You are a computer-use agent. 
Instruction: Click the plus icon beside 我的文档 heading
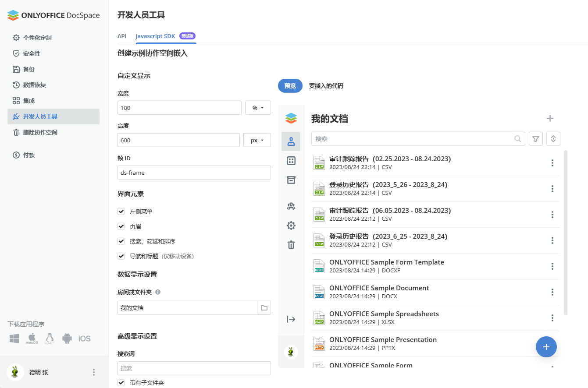coord(550,118)
